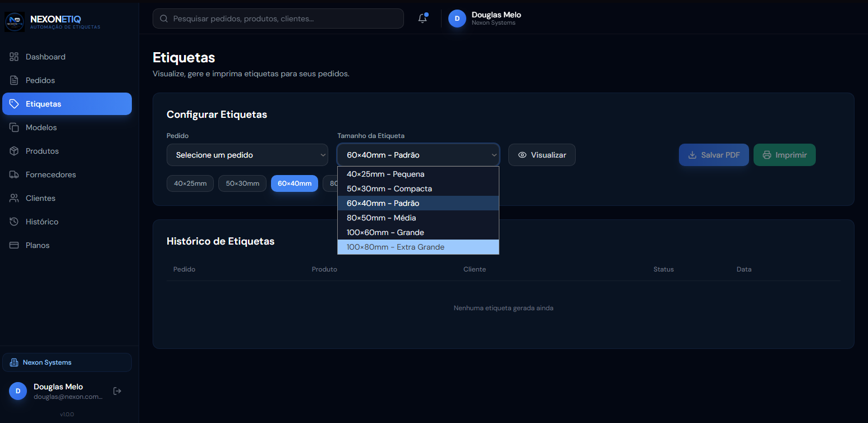Click the NexonEtiq logo icon
The image size is (868, 423).
pos(15,22)
